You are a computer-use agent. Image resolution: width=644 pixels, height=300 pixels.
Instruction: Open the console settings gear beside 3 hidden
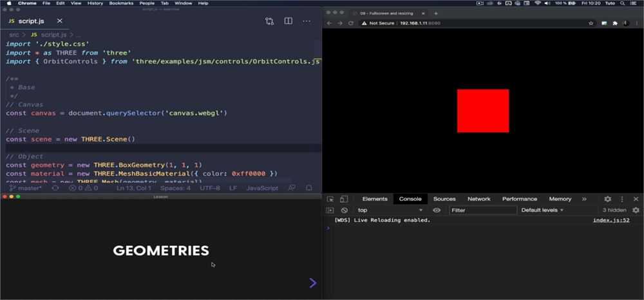coord(636,210)
